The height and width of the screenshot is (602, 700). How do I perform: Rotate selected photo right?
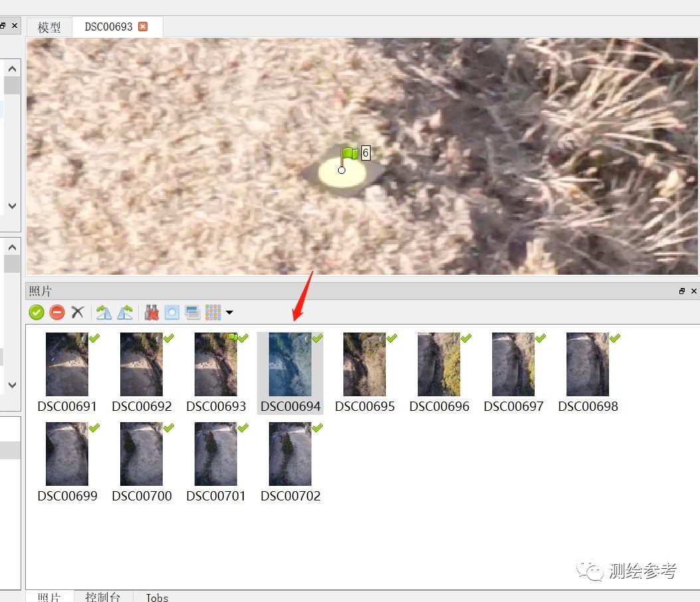104,312
